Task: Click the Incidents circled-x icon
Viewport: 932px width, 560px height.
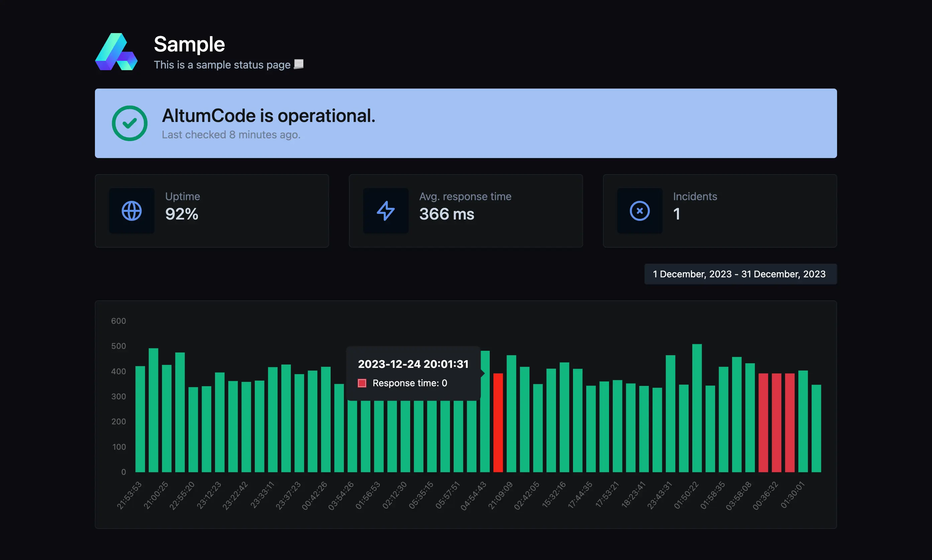Action: click(x=640, y=211)
